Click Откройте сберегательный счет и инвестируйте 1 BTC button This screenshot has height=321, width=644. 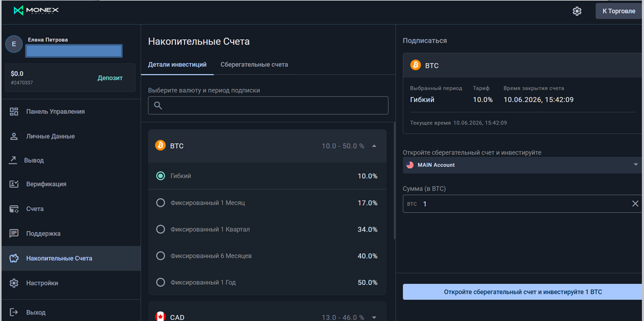pos(522,292)
